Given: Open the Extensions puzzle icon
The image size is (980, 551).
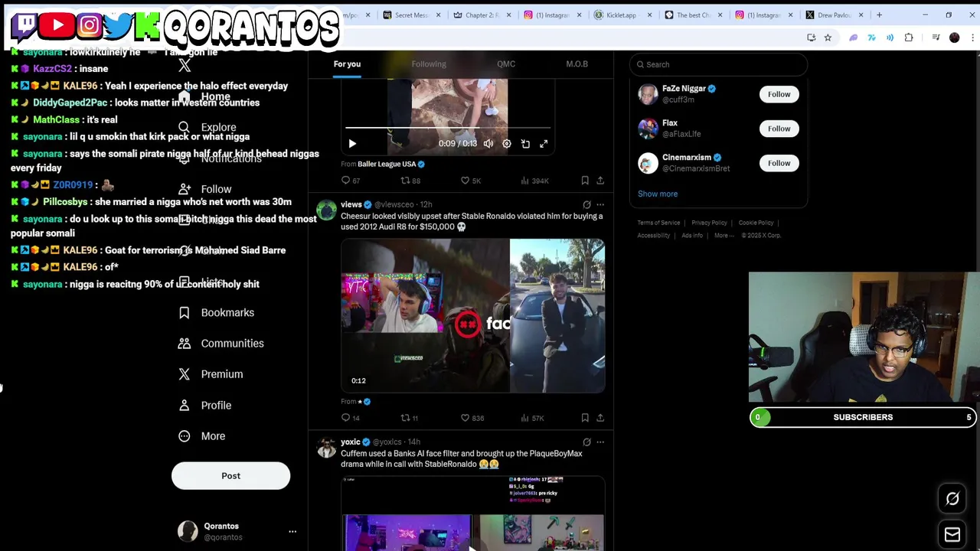Looking at the screenshot, I should pos(909,37).
